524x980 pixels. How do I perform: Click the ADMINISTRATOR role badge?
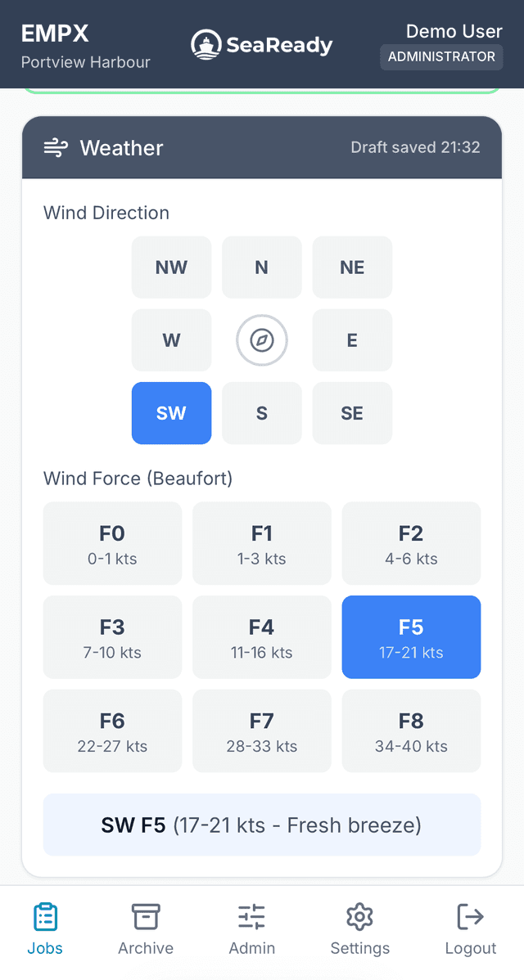coord(441,57)
